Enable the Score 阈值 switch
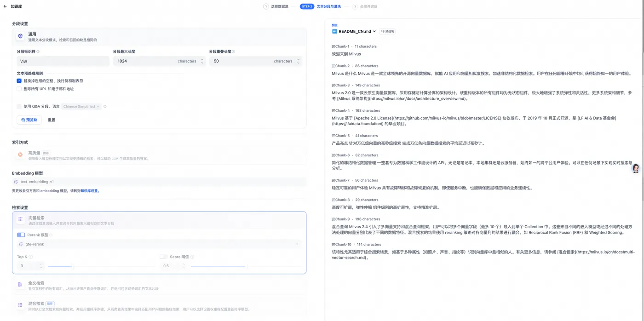Screen dimensions: 644x321 163,257
